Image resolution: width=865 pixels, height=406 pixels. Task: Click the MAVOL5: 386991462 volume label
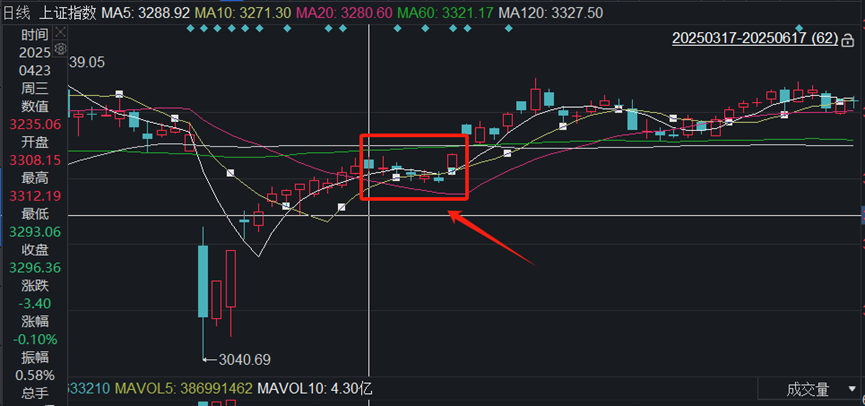(x=184, y=388)
